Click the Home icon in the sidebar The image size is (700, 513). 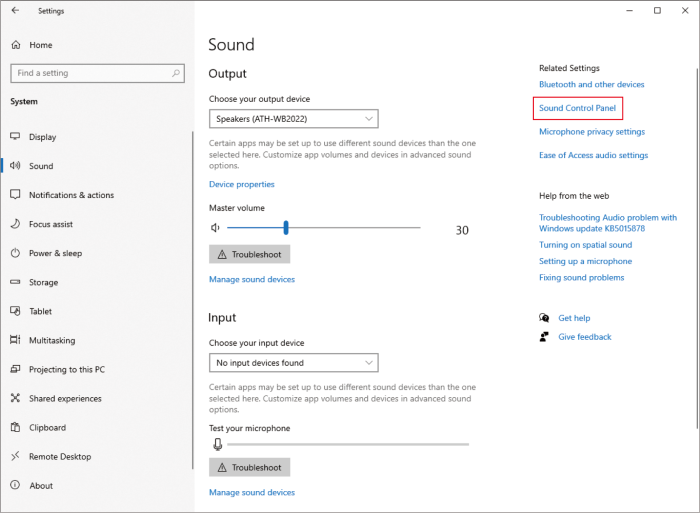coord(16,45)
